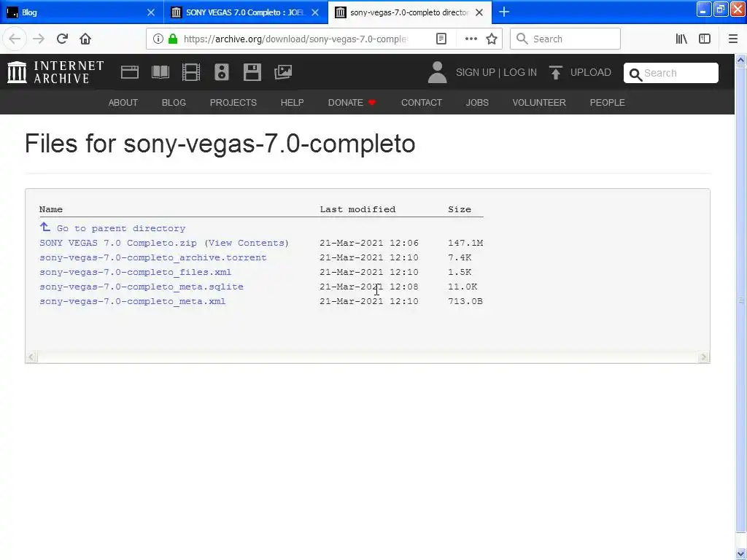Screen dimensions: 747x560
Task: Select the sony-vegas-7.0-completo directory tab
Action: click(410, 12)
